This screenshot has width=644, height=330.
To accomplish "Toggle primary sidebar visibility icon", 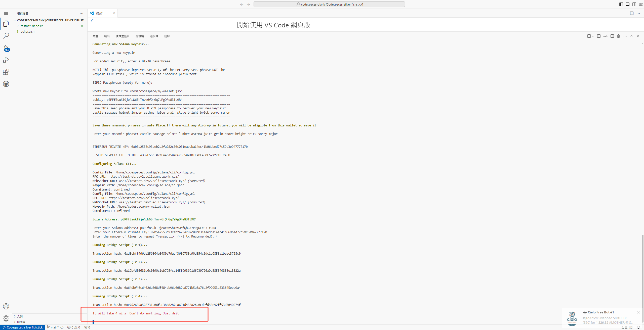I will click(x=621, y=4).
